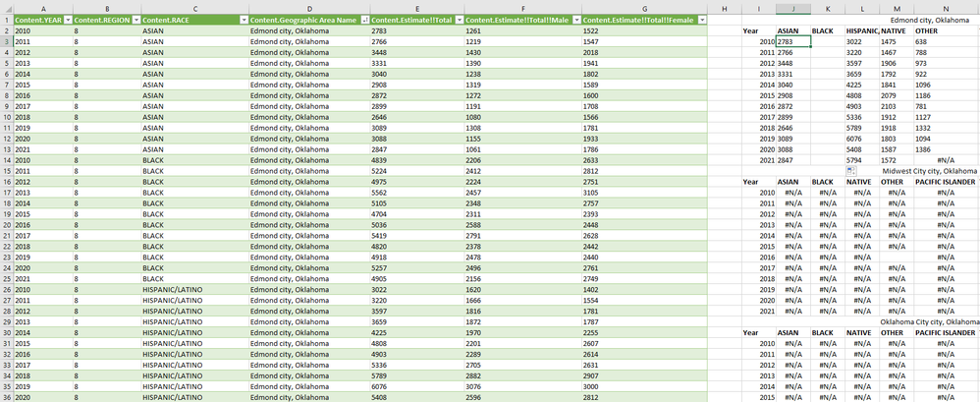Select column M header
The height and width of the screenshot is (402, 980).
pyautogui.click(x=897, y=9)
